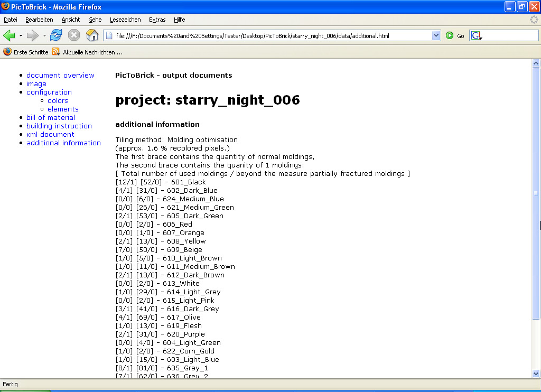Open the Gehe menu
Screen dimensions: 541x392
pyautogui.click(x=95, y=20)
